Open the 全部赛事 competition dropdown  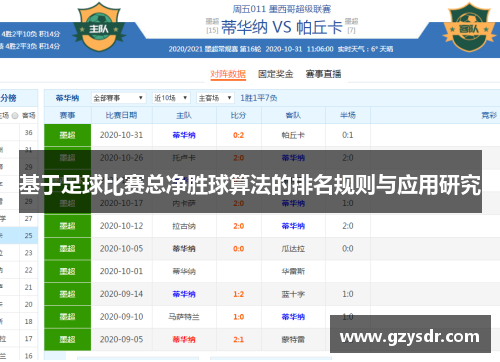tap(118, 98)
